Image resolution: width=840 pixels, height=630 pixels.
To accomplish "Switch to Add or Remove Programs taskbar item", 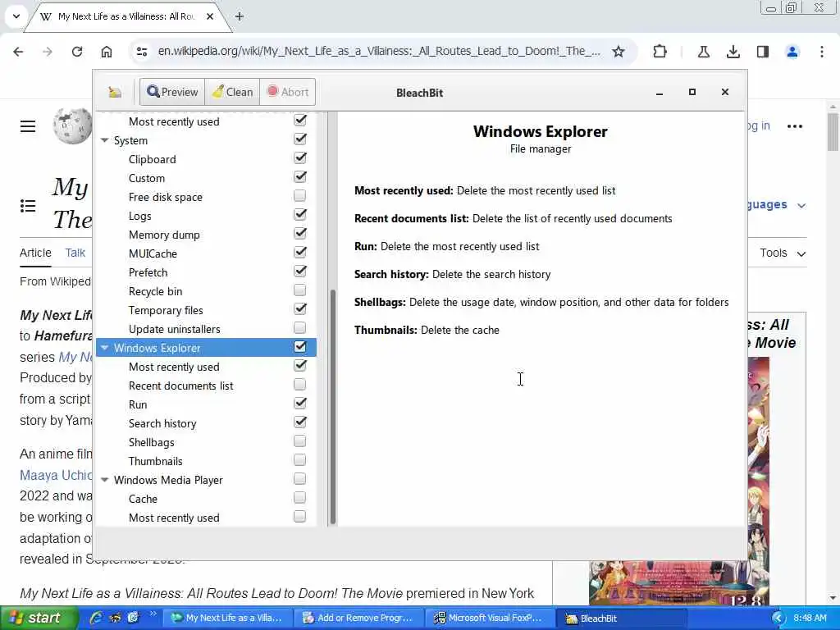I will pos(359,618).
